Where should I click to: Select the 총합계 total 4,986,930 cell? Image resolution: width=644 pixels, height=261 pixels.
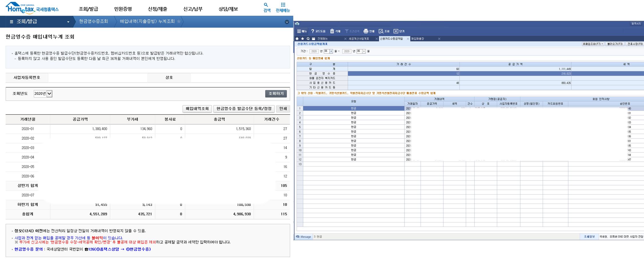(219, 214)
